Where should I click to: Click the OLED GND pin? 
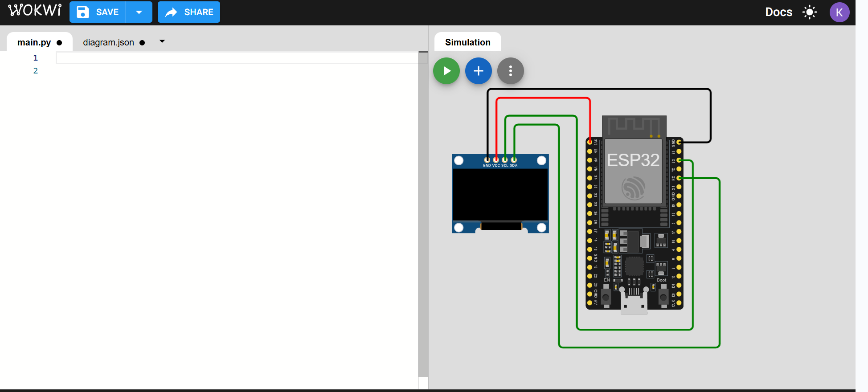coord(487,160)
